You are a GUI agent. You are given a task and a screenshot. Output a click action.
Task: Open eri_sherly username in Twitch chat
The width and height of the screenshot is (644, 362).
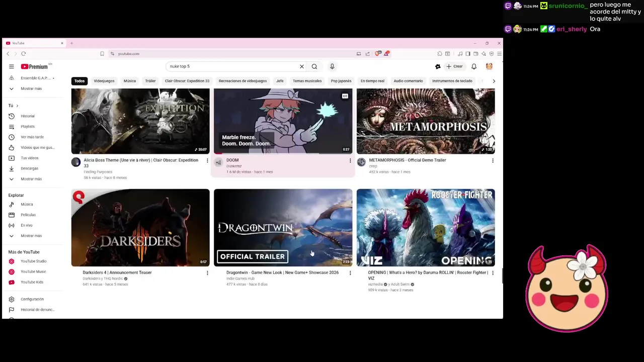coord(572,29)
